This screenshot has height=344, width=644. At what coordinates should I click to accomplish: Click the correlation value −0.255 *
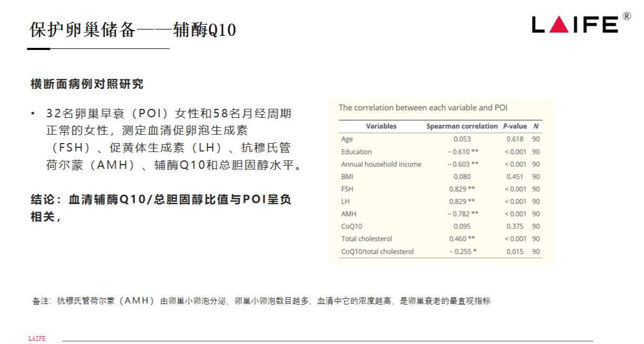click(x=463, y=251)
